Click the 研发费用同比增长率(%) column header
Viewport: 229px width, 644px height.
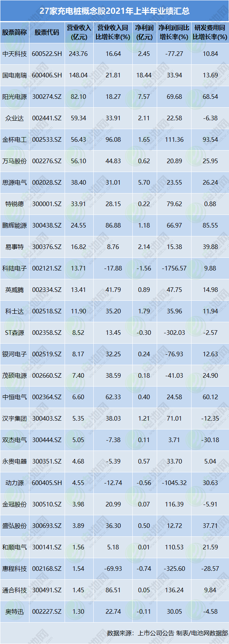coord(210,32)
